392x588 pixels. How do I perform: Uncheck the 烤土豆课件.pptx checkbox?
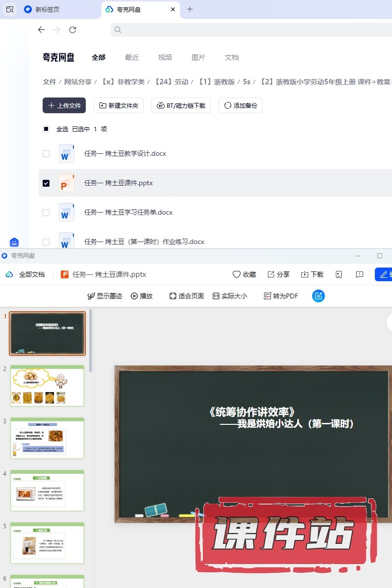(x=46, y=183)
